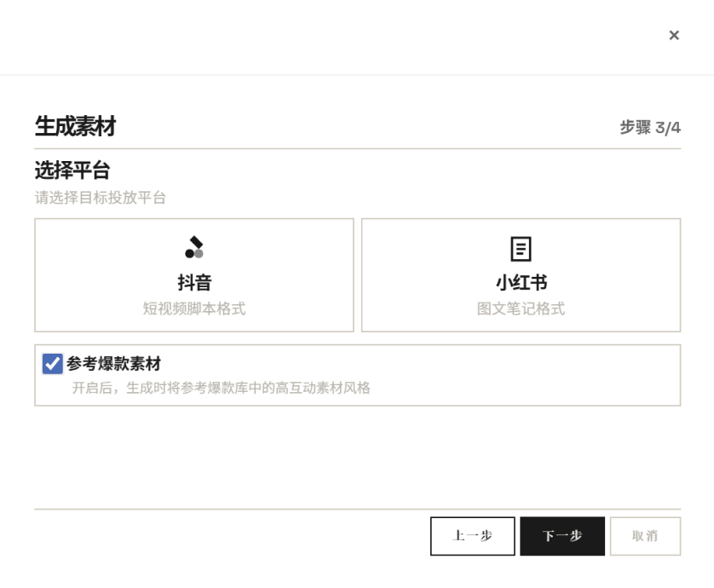Click the 步骤 3/4 step indicator

point(650,128)
